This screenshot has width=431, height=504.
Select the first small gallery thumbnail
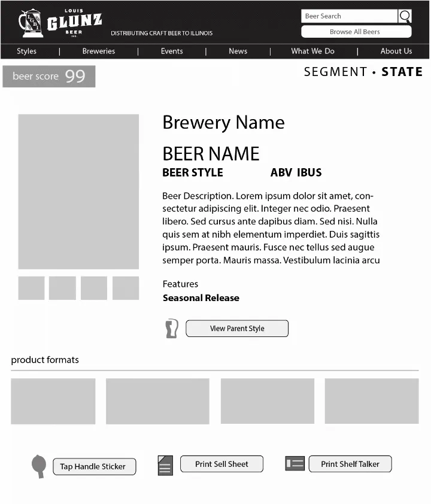(x=31, y=288)
